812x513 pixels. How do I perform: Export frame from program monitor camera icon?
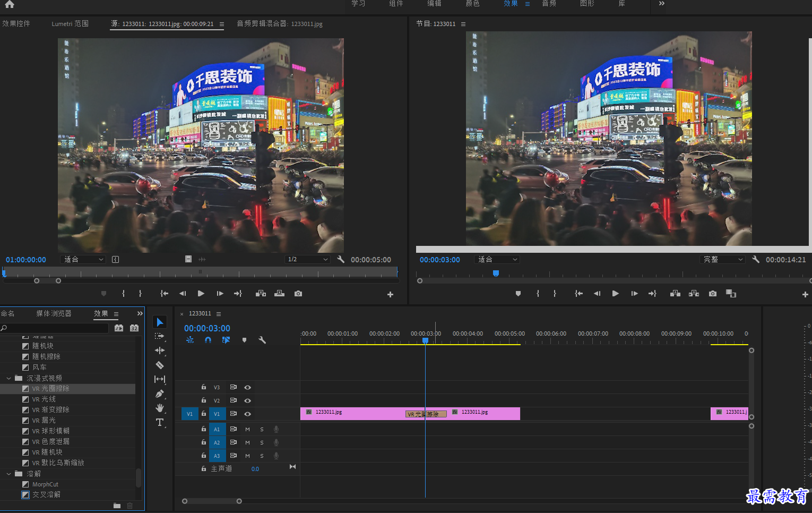pos(713,293)
